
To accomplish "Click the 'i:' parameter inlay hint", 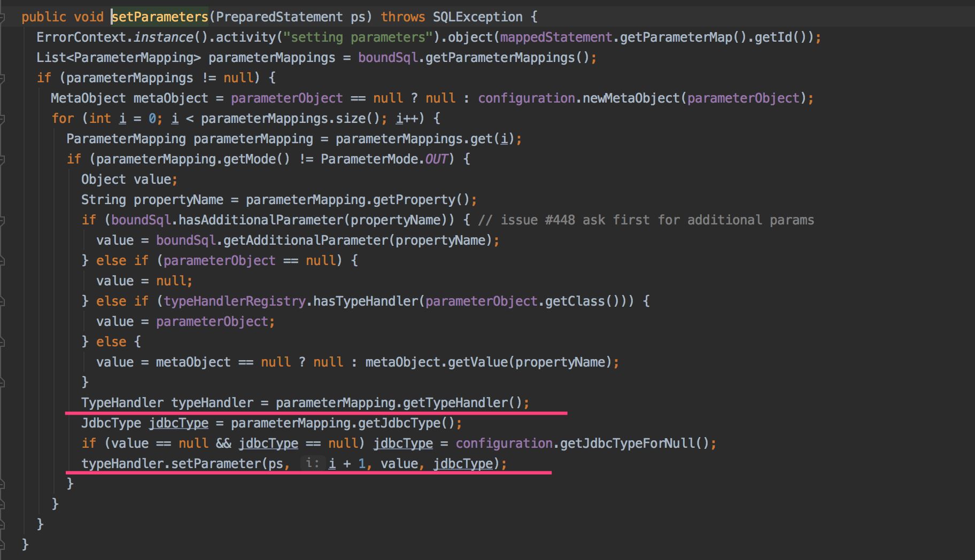I will tap(312, 463).
